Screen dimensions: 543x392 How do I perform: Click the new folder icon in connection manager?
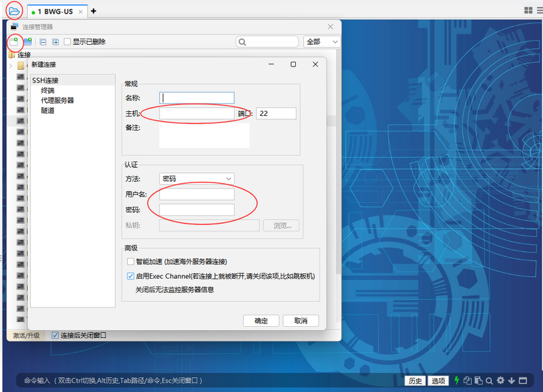pyautogui.click(x=27, y=41)
